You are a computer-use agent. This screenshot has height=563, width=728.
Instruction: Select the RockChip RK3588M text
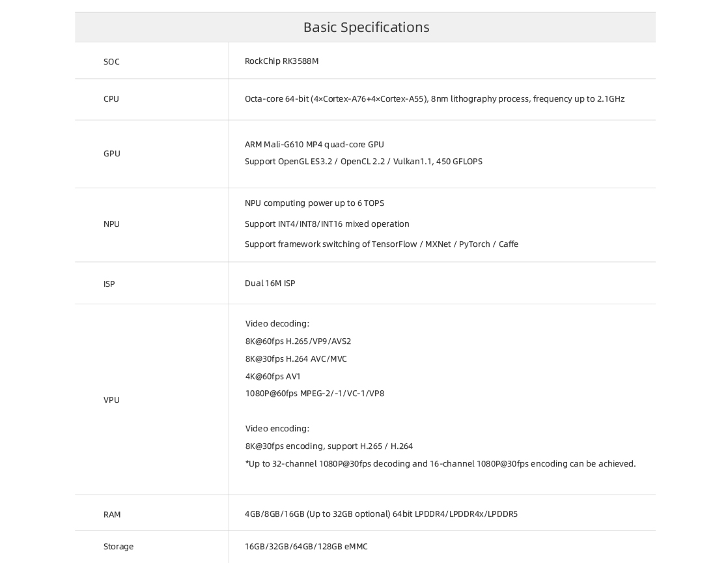tap(281, 61)
